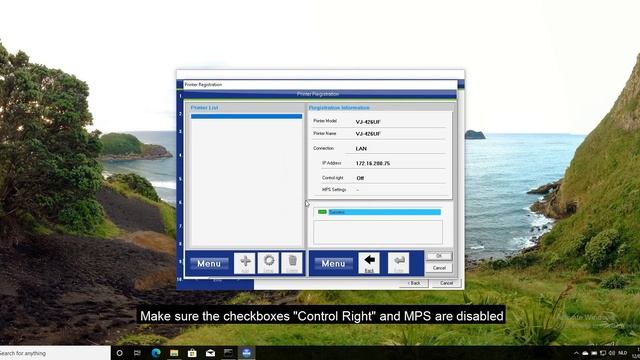The height and width of the screenshot is (360, 640).
Task: Open Microsoft Store from taskbar
Action: (192, 353)
